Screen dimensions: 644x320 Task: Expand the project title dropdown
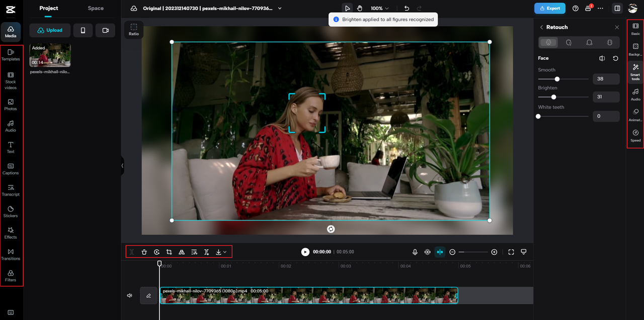(x=280, y=9)
